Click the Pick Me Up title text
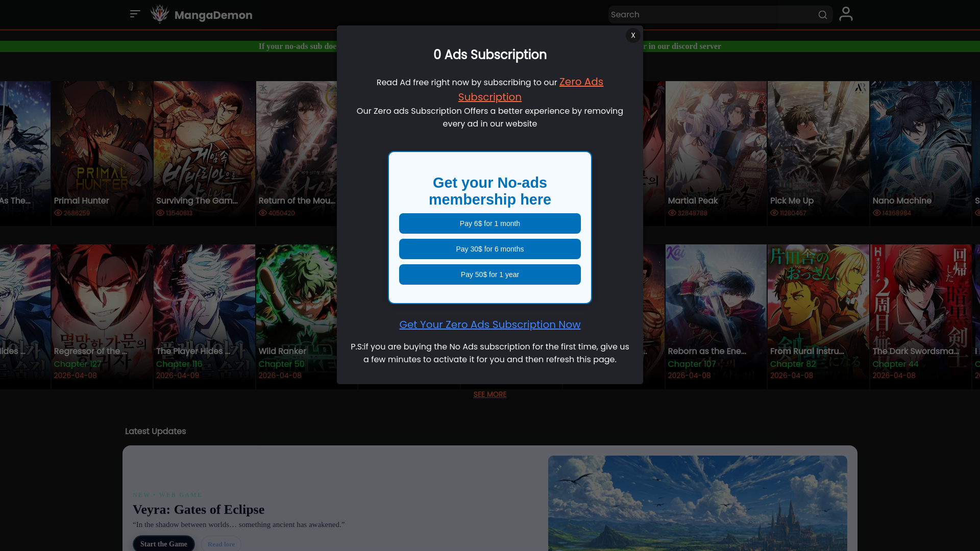980x551 pixels. point(792,201)
